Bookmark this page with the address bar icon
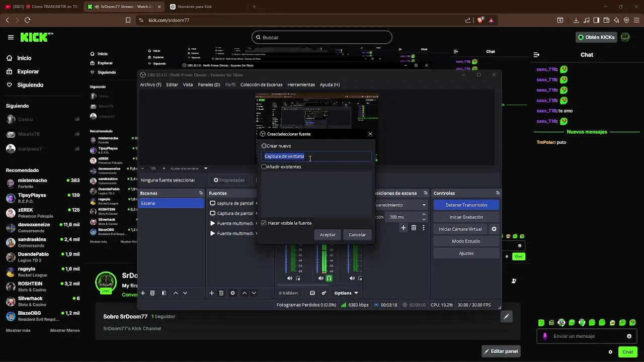The width and height of the screenshot is (644, 362). (x=128, y=20)
